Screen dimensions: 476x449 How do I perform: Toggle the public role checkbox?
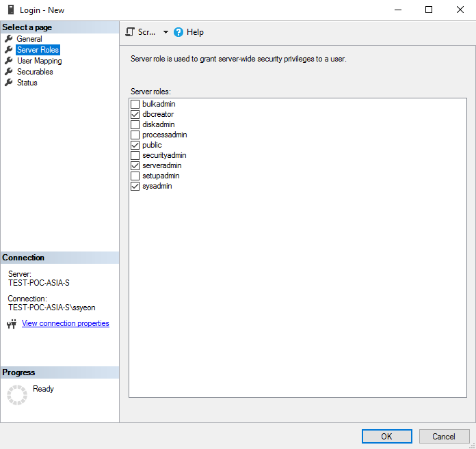click(x=135, y=145)
